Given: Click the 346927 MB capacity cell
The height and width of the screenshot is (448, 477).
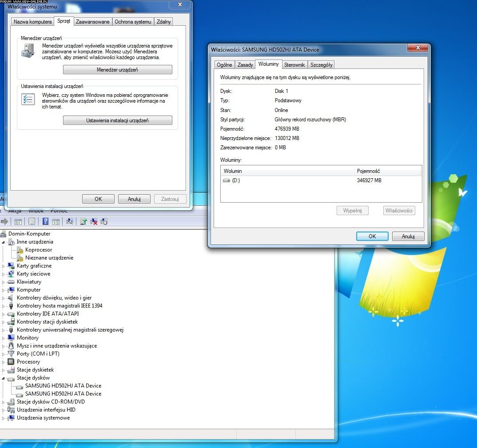Looking at the screenshot, I should pyautogui.click(x=369, y=180).
